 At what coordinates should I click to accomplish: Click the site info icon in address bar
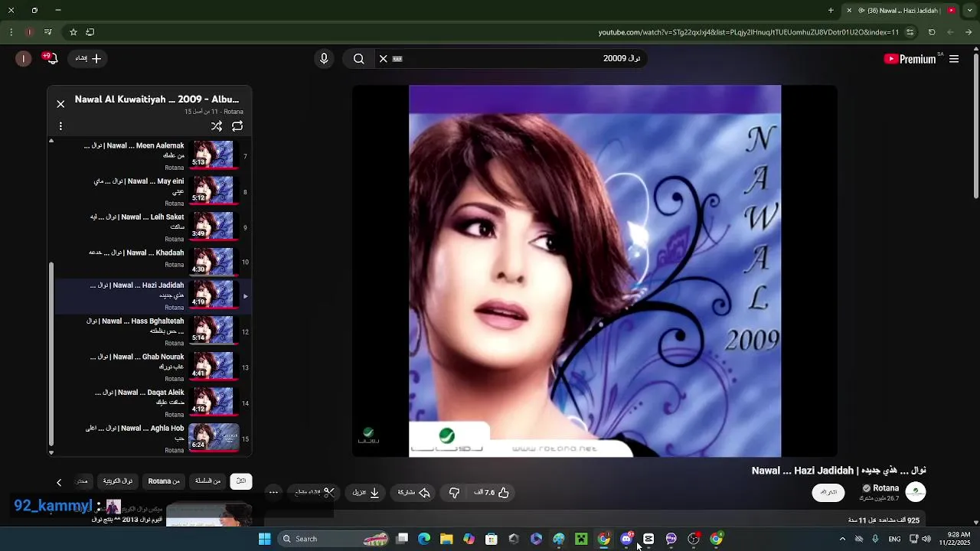(910, 32)
